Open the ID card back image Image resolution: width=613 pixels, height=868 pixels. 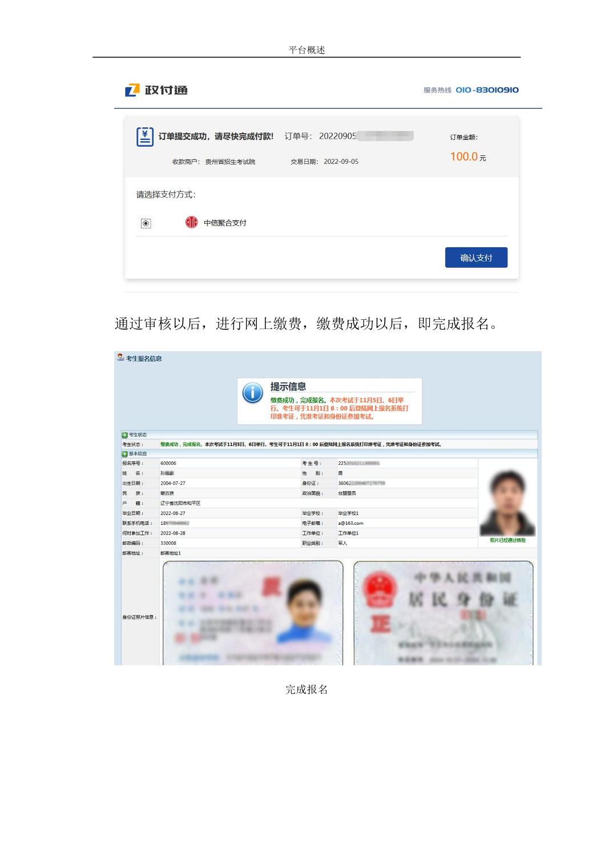(443, 613)
